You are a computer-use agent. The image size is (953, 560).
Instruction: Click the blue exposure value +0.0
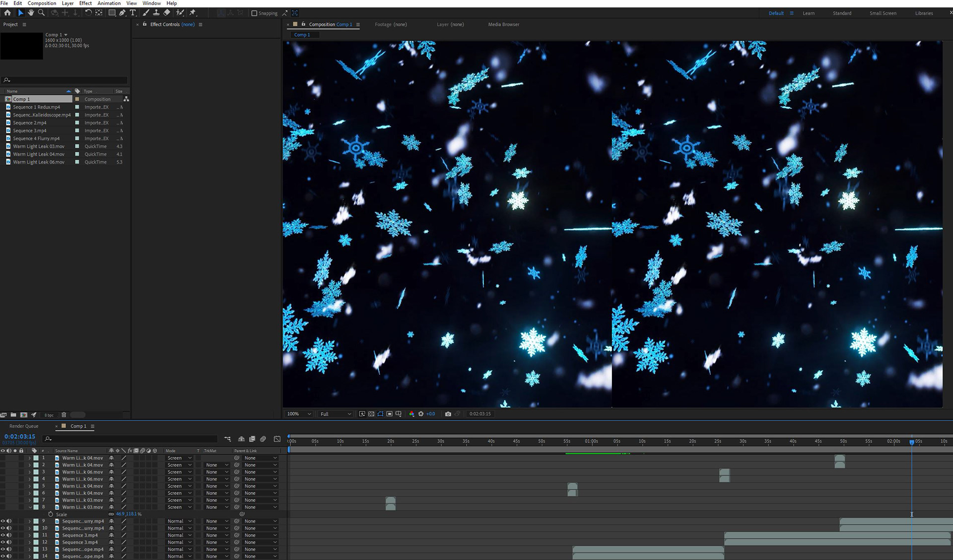[430, 414]
